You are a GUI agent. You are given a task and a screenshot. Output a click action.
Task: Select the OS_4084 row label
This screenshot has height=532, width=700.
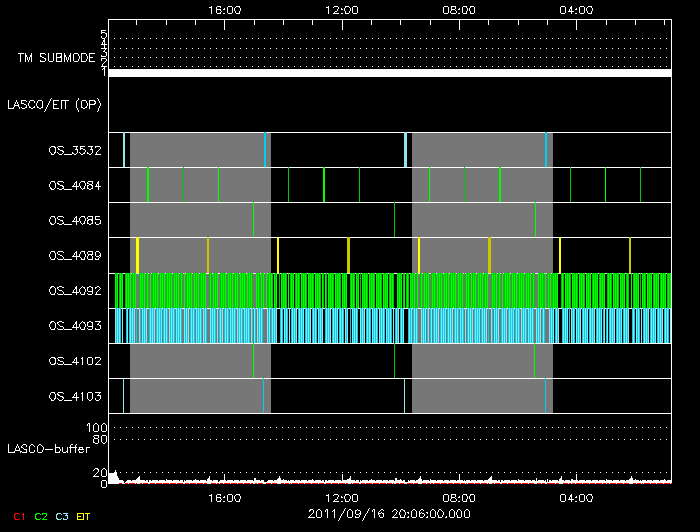[74, 185]
